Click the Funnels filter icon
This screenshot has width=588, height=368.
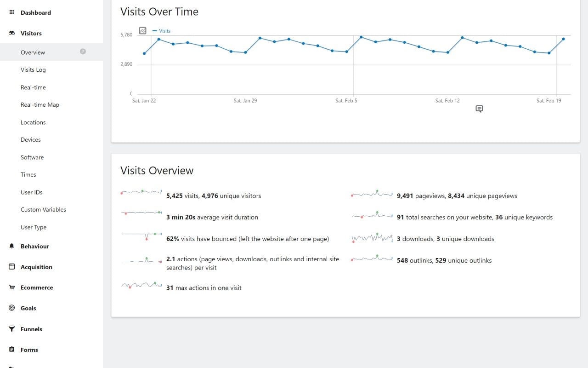point(11,328)
